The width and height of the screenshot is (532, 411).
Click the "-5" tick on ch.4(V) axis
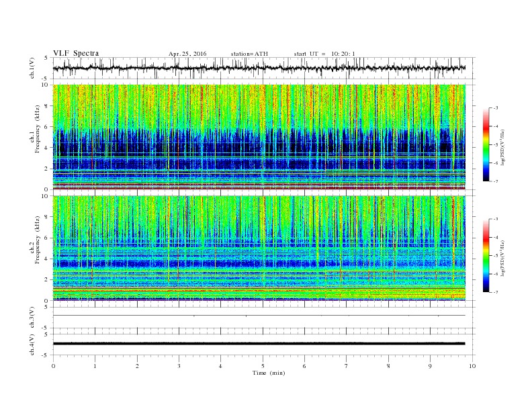[46, 355]
